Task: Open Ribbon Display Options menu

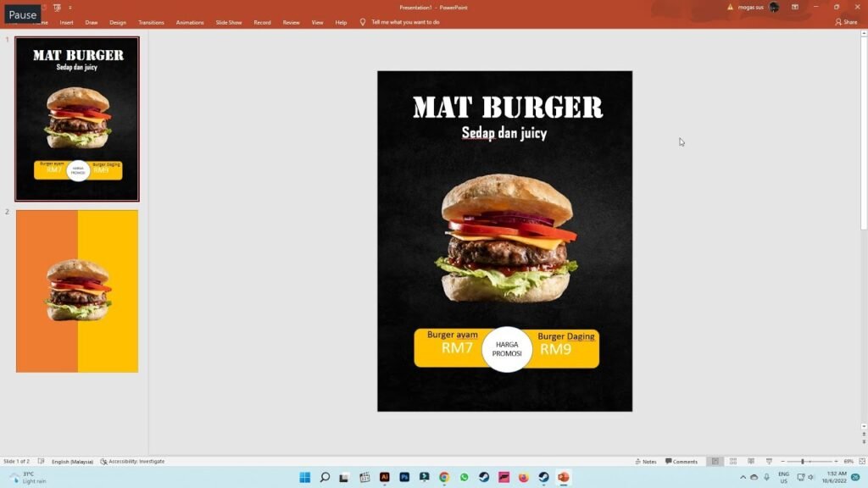Action: [795, 7]
